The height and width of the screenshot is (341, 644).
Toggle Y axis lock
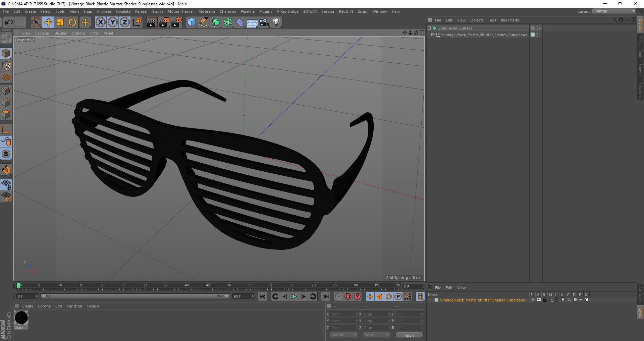[x=113, y=22]
